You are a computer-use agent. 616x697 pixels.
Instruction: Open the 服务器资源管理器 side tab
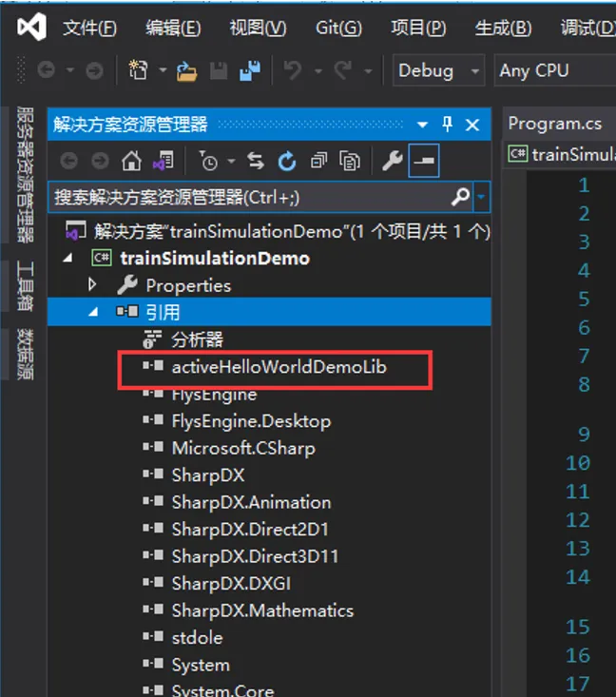click(25, 175)
